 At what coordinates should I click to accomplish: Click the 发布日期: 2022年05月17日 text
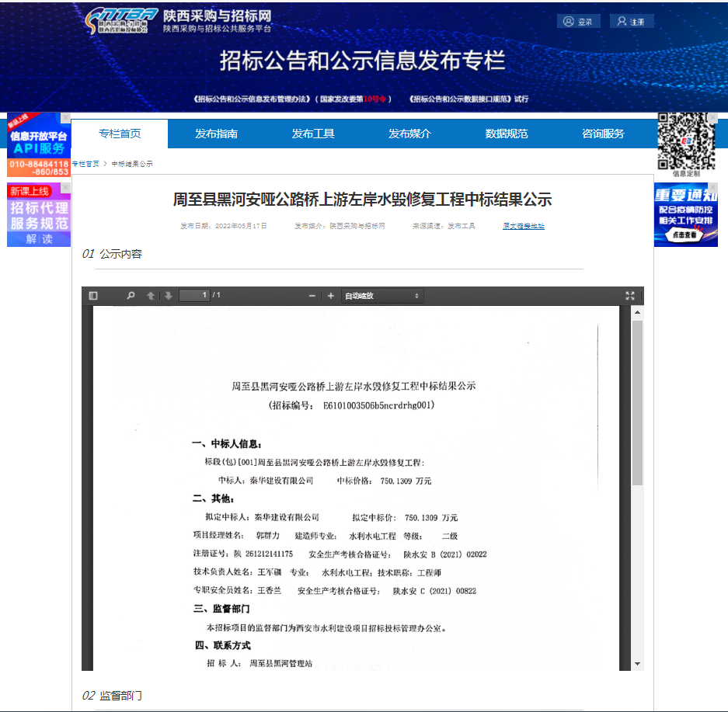[x=223, y=226]
